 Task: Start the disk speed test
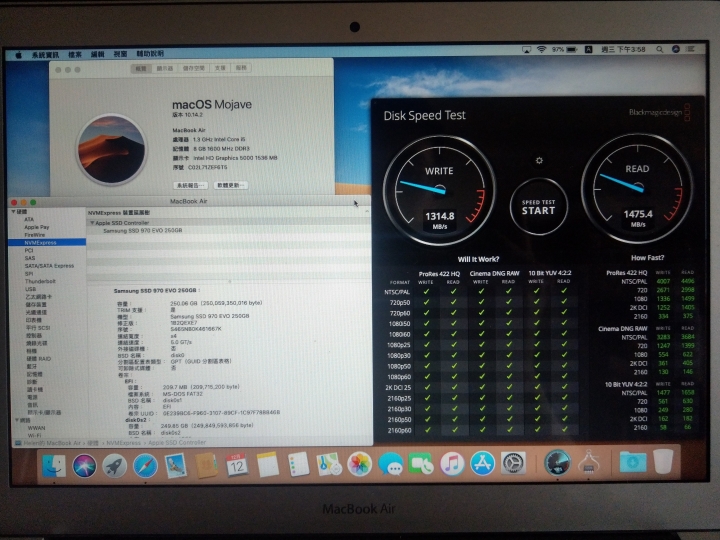539,207
